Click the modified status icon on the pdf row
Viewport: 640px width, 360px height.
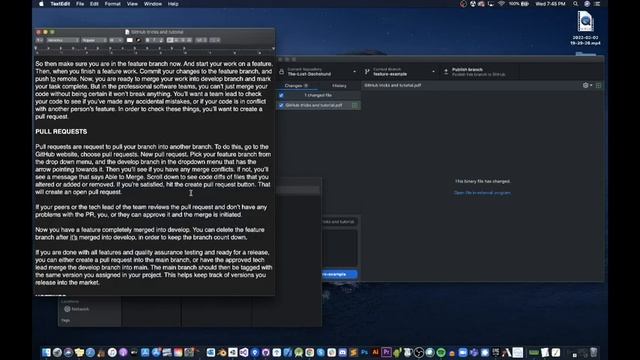pos(355,105)
